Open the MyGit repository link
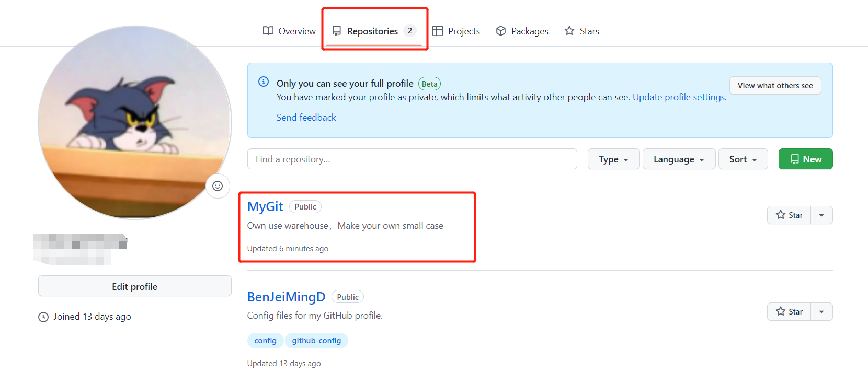Image resolution: width=868 pixels, height=384 pixels. click(265, 207)
